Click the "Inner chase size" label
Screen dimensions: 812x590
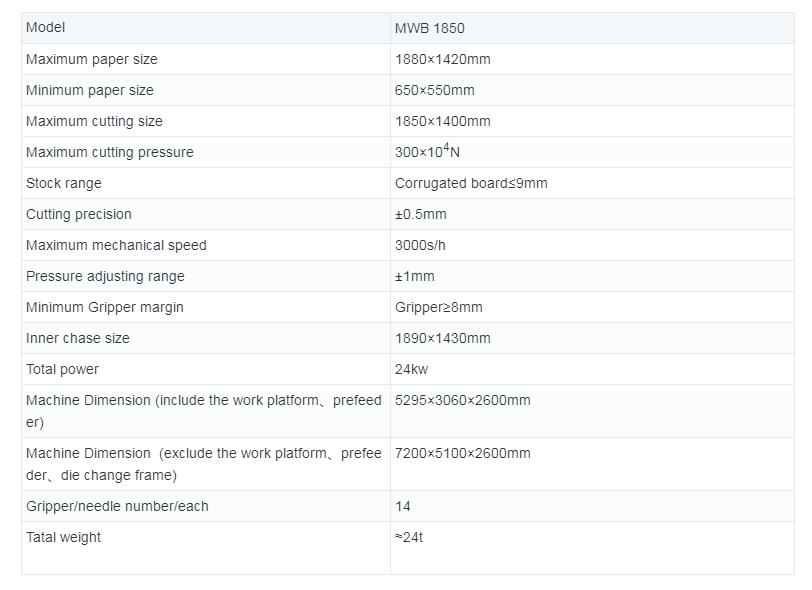[77, 338]
